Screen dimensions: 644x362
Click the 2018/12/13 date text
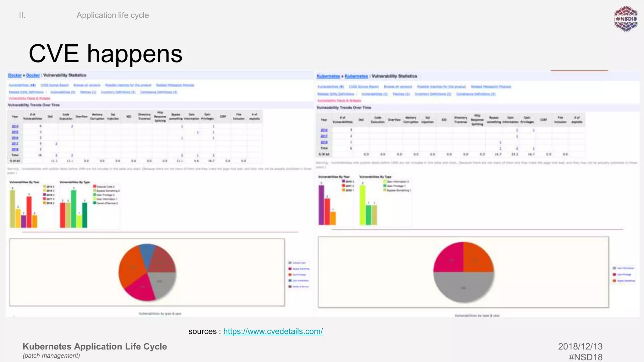click(580, 346)
